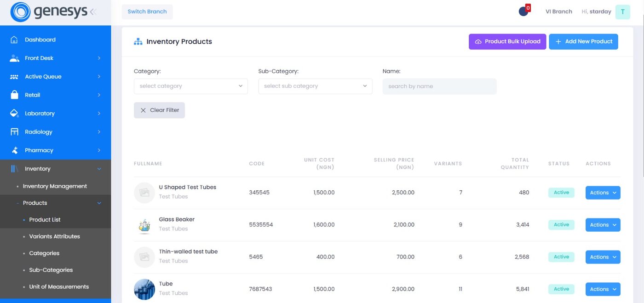Click the Clear Filter button

coord(159,110)
